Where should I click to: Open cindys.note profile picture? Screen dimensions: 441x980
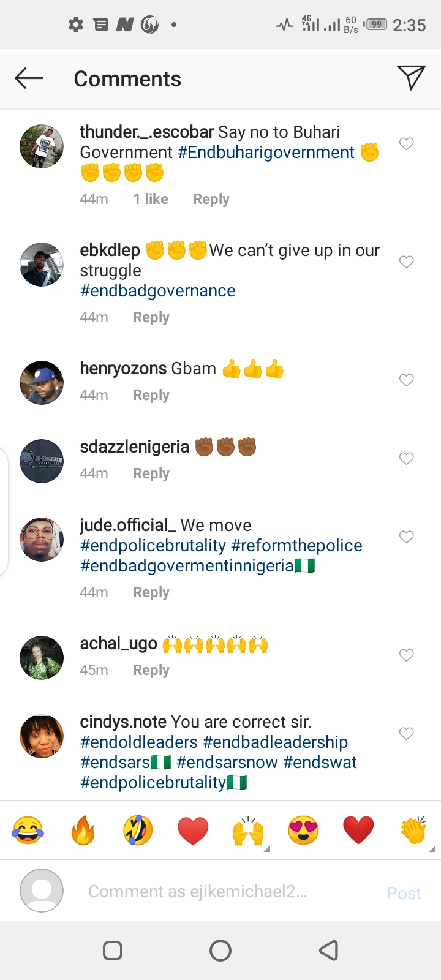pos(42,736)
